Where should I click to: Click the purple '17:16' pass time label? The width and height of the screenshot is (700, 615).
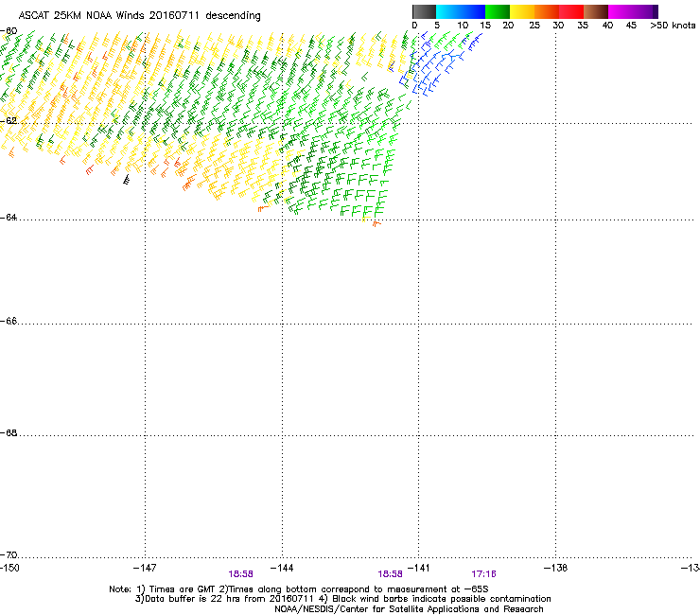pos(483,574)
